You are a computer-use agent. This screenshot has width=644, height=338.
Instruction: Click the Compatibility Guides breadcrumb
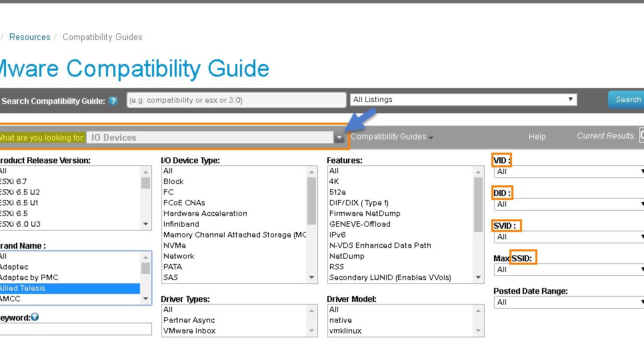[x=102, y=37]
